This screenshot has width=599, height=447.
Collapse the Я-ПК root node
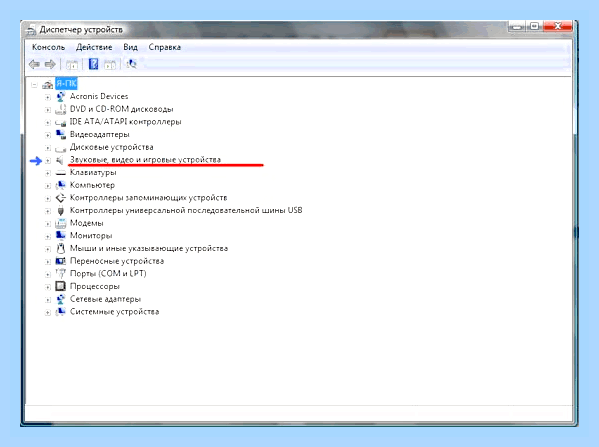pos(34,84)
